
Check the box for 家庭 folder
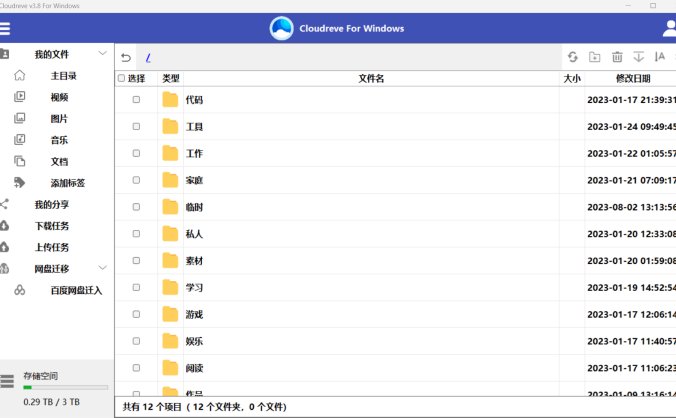(136, 180)
